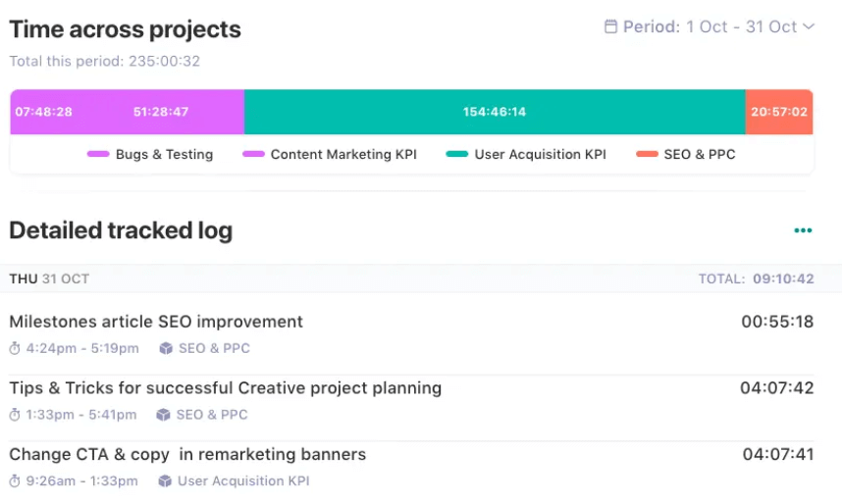The image size is (842, 504).
Task: Click the THU 31 OCT day header row
Action: coord(421,278)
